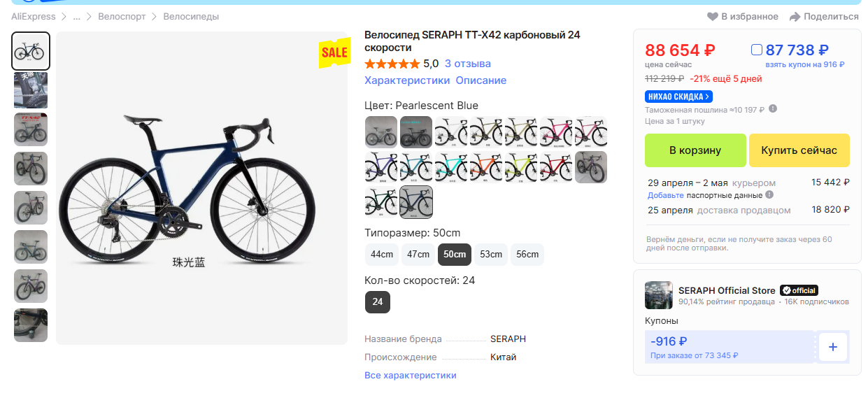Click the SALE badge on product image
The image size is (868, 398).
point(334,52)
